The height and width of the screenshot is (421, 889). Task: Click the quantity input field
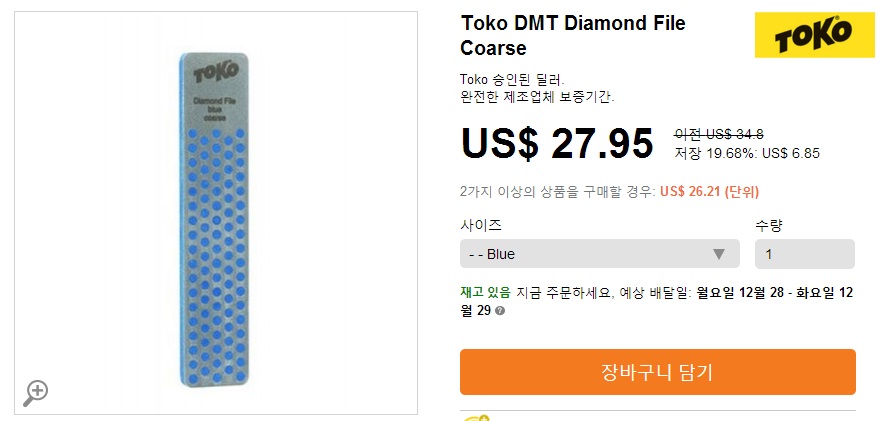click(804, 254)
